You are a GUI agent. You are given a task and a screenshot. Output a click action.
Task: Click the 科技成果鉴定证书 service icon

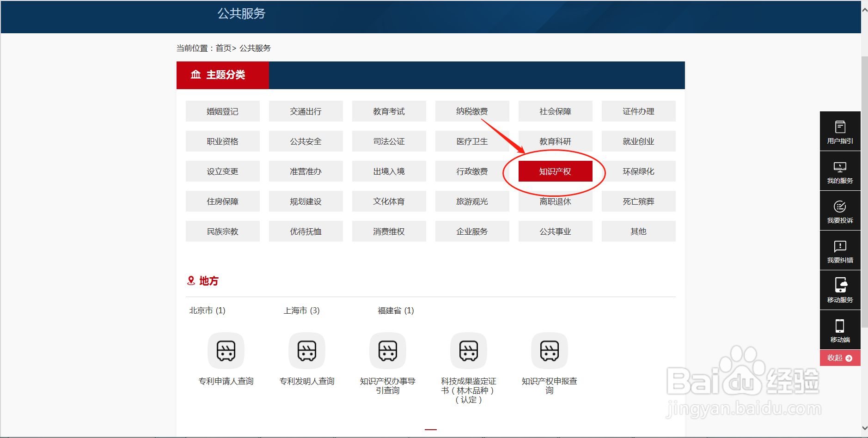pos(469,351)
